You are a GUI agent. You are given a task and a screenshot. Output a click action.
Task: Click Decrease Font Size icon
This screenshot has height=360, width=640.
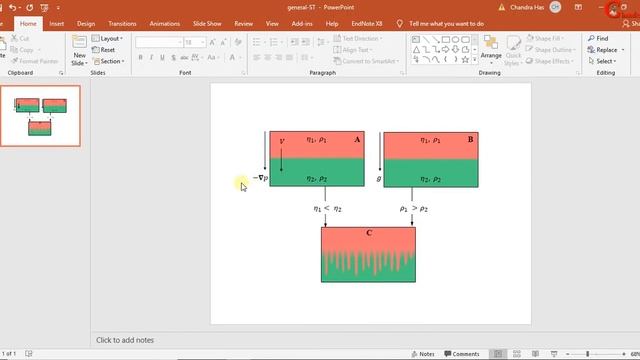[x=223, y=42]
